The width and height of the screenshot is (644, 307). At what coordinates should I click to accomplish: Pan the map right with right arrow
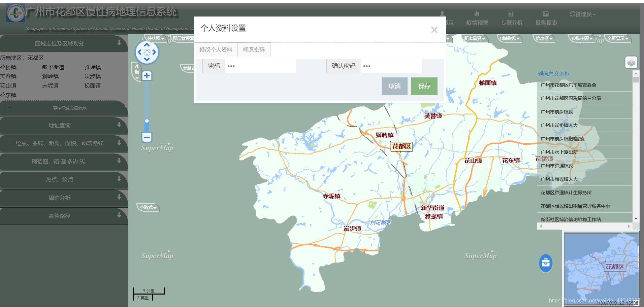pos(154,52)
